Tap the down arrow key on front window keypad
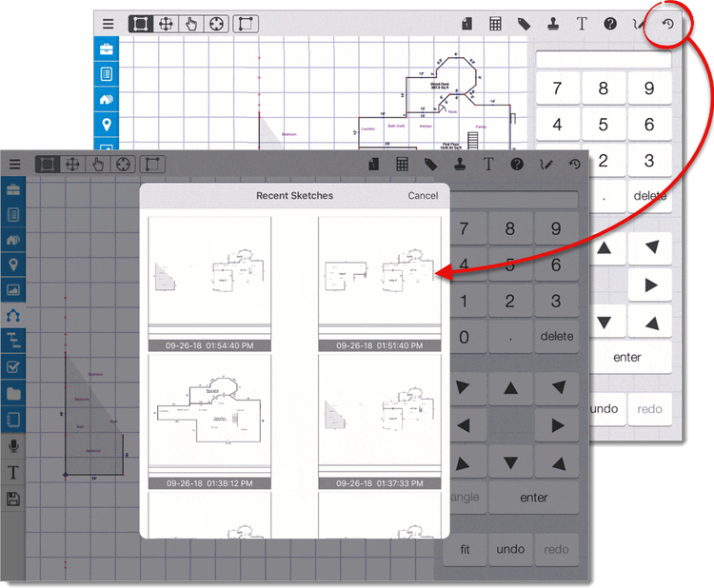The width and height of the screenshot is (714, 588). tap(510, 462)
